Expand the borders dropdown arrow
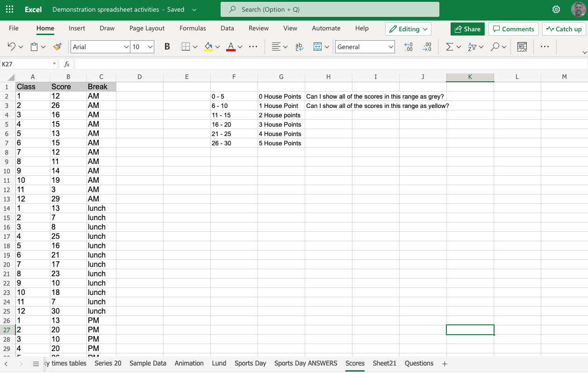 (x=195, y=47)
